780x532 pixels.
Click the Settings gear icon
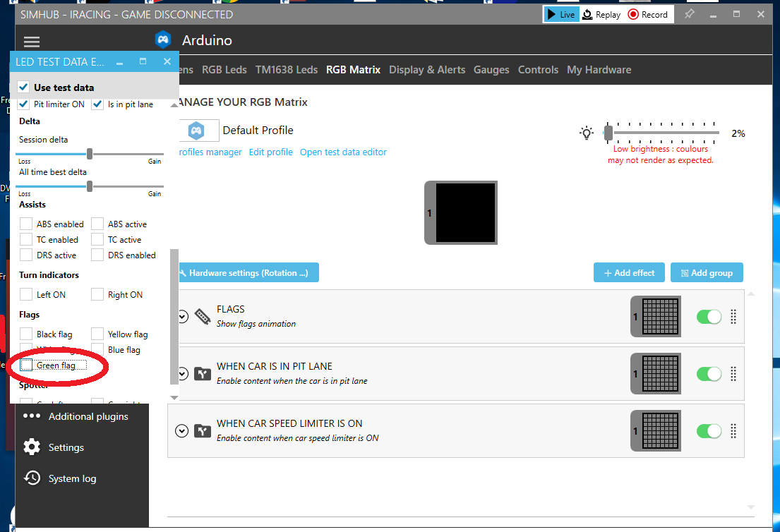[32, 447]
